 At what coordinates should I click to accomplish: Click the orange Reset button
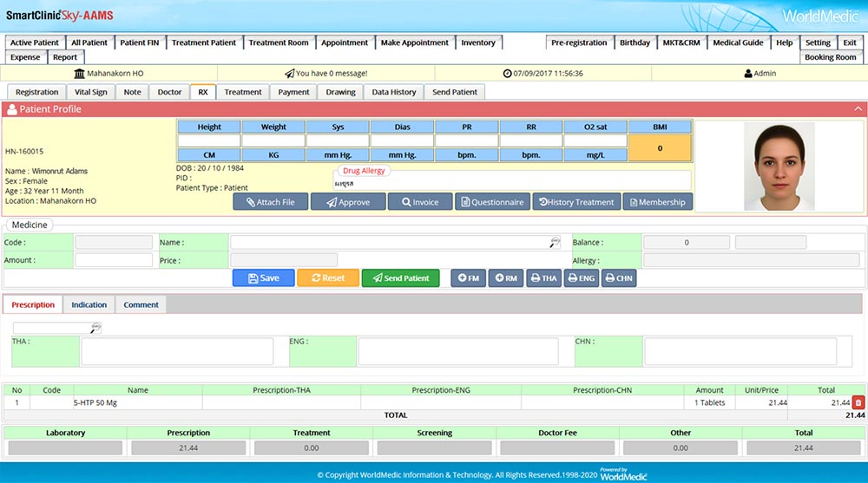[x=321, y=278]
